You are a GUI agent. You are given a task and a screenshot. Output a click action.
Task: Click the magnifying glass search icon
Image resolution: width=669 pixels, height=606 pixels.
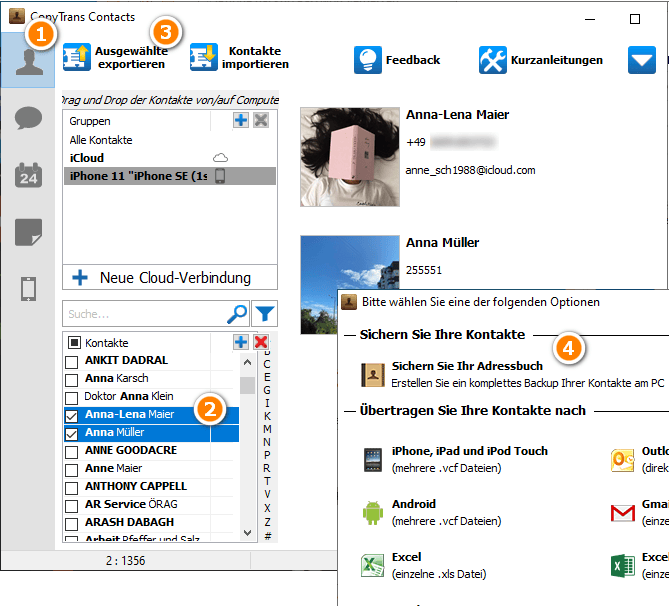[x=237, y=314]
